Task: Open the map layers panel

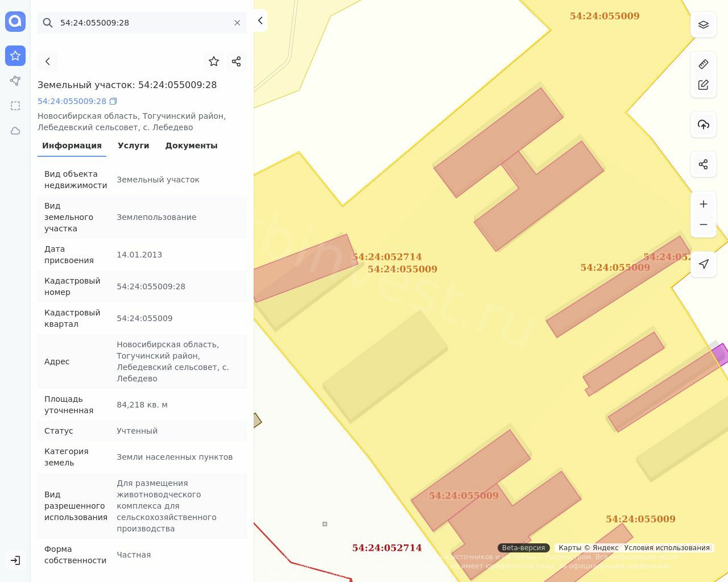Action: pos(704,25)
